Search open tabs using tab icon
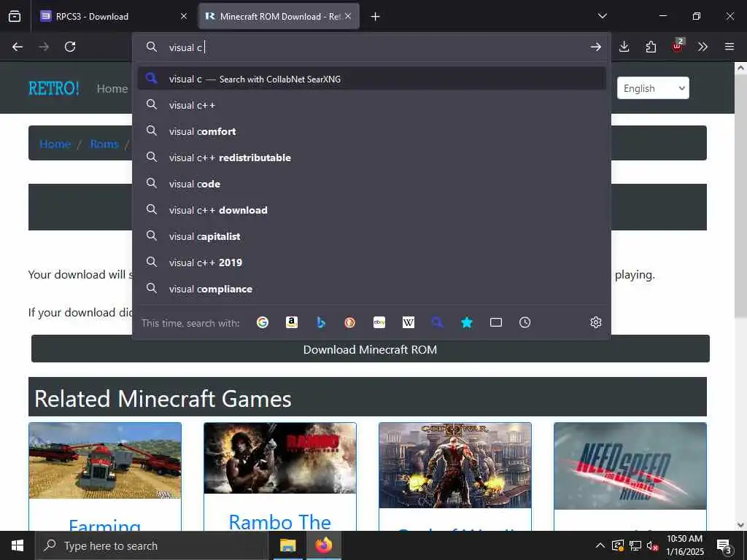The image size is (747, 560). click(x=496, y=322)
